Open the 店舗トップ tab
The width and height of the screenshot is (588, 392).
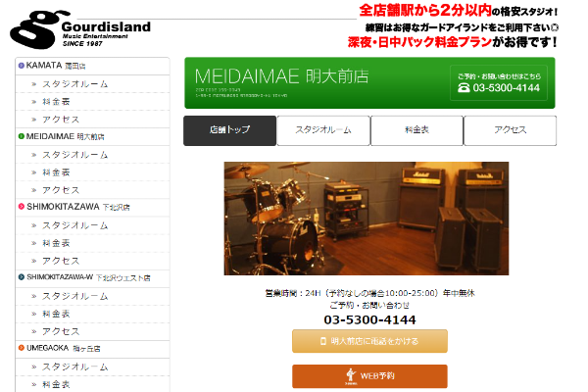[x=230, y=130]
